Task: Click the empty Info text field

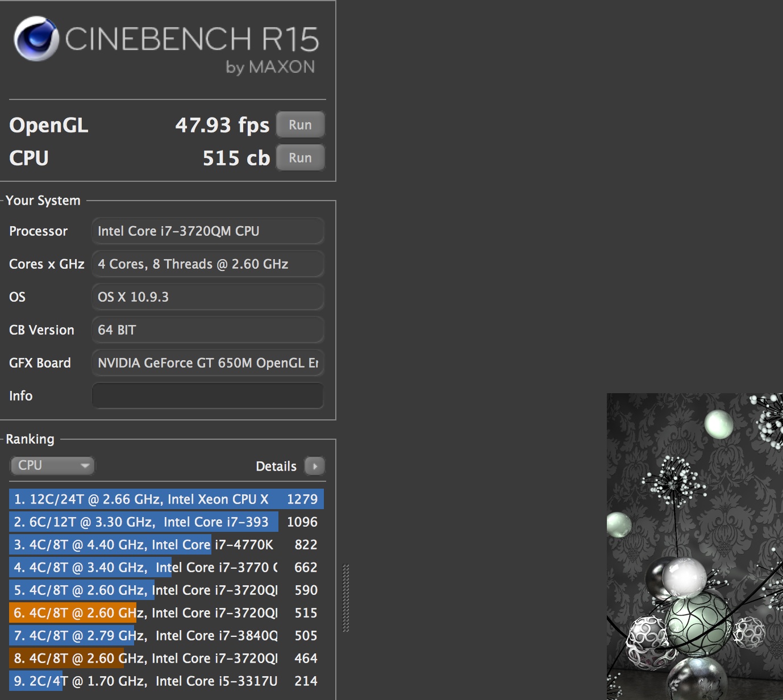Action: 207,396
